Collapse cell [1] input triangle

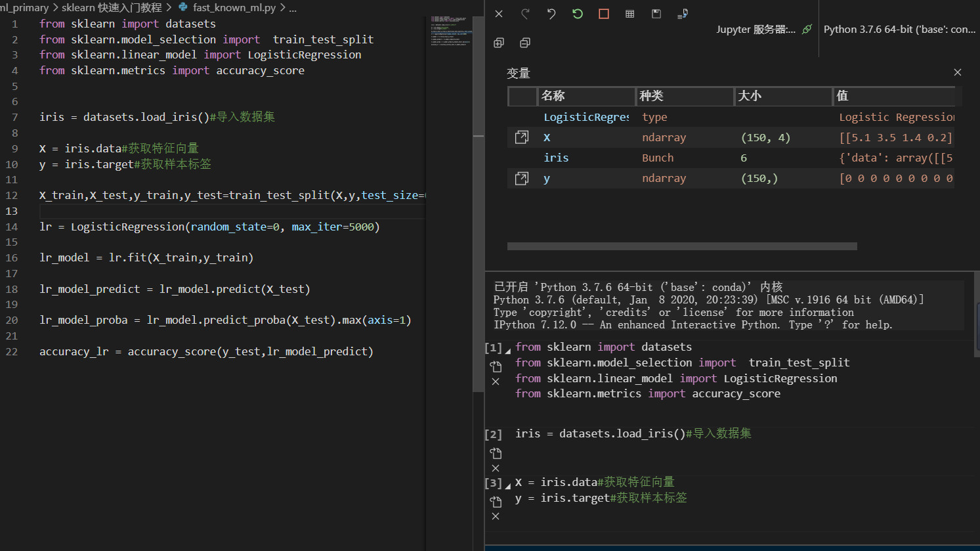pos(508,351)
